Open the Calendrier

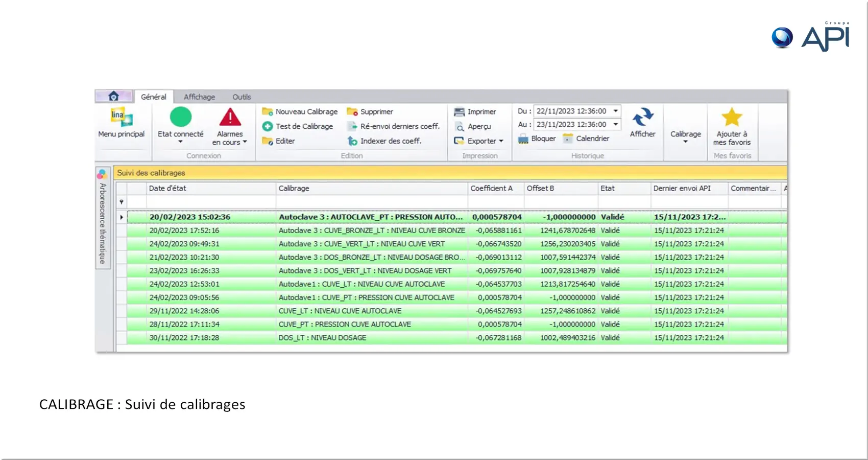point(586,139)
